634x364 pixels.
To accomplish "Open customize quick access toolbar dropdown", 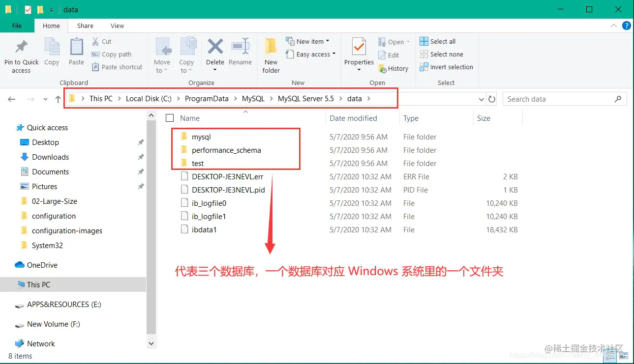I will pyautogui.click(x=51, y=10).
